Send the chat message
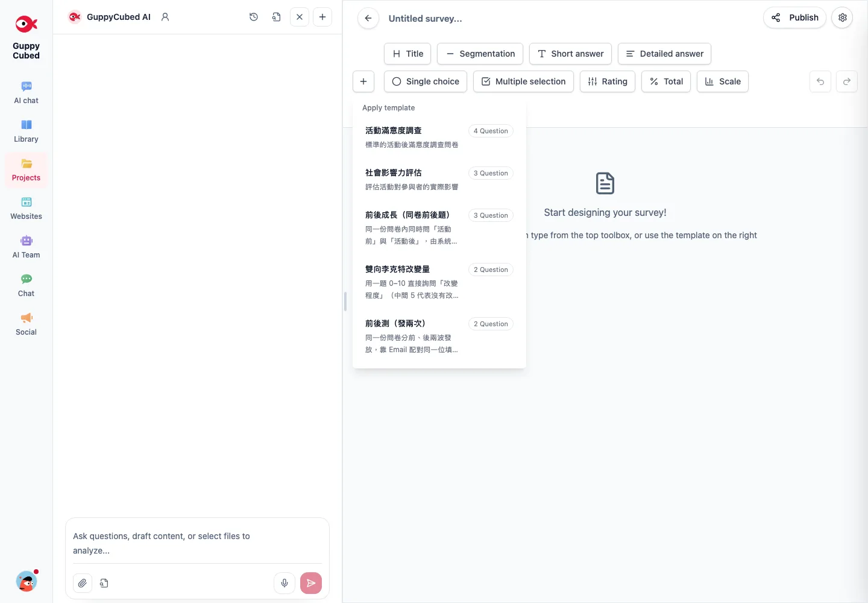 [311, 583]
